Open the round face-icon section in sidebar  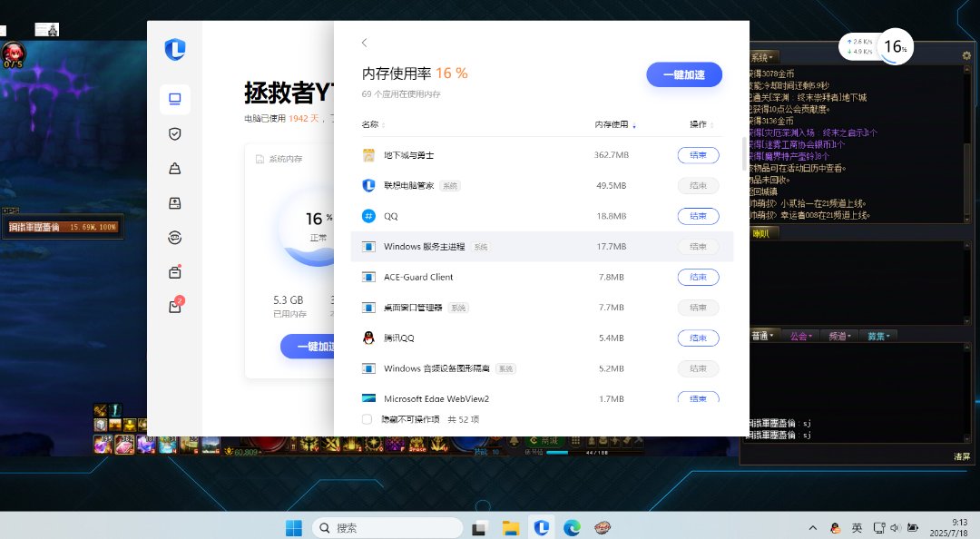point(175,238)
